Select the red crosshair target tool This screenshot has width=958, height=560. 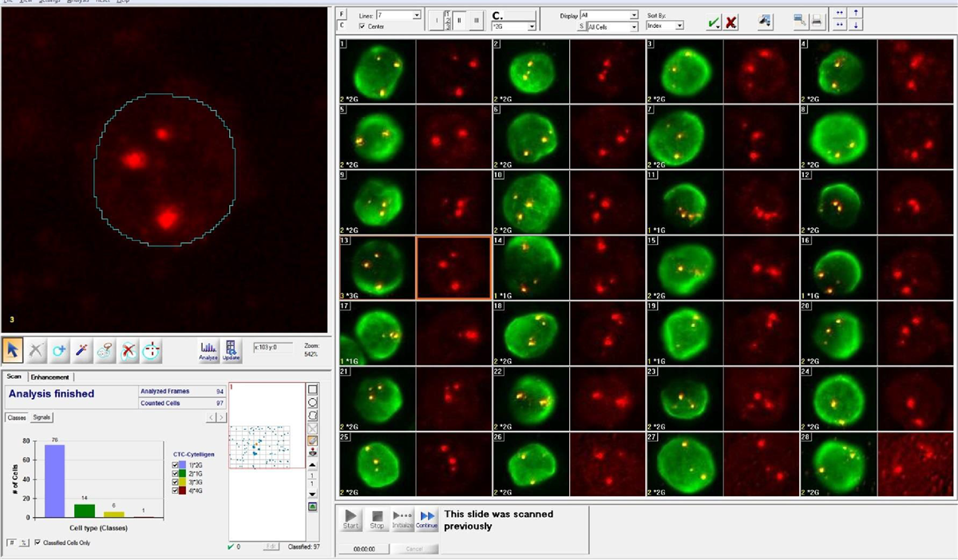point(152,349)
